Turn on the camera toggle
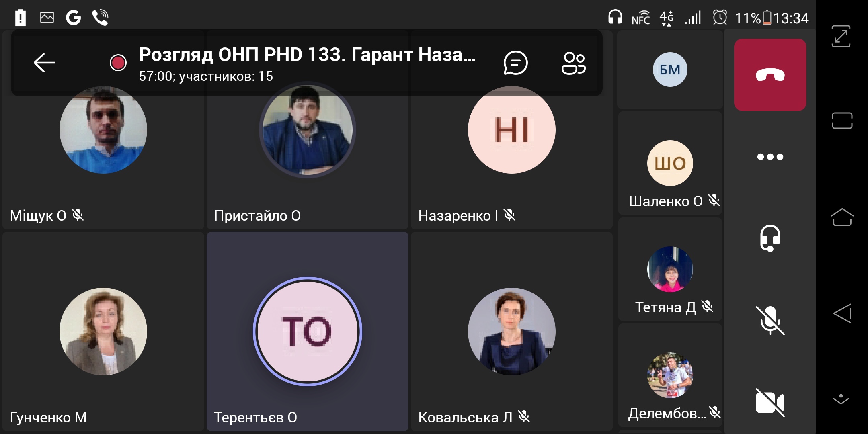The image size is (868, 434). (770, 402)
